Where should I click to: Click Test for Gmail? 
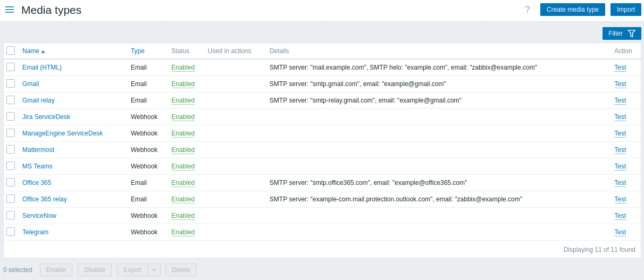point(620,84)
